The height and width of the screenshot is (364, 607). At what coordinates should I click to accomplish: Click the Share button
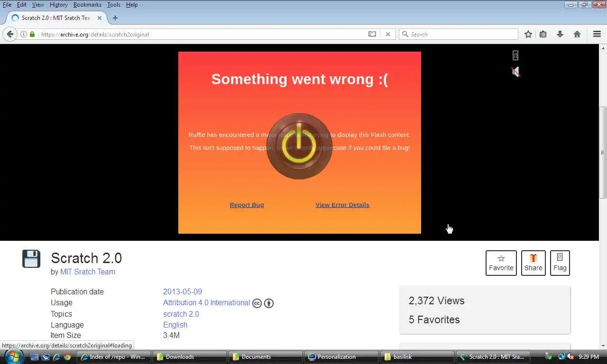pos(533,263)
